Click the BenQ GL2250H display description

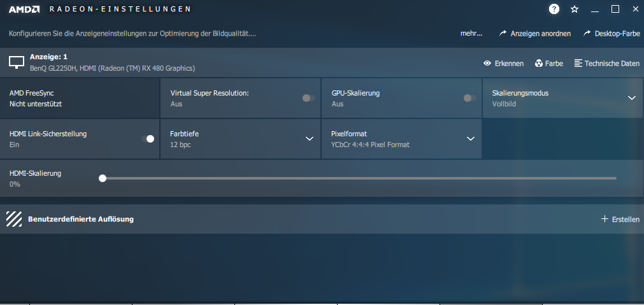pos(113,68)
